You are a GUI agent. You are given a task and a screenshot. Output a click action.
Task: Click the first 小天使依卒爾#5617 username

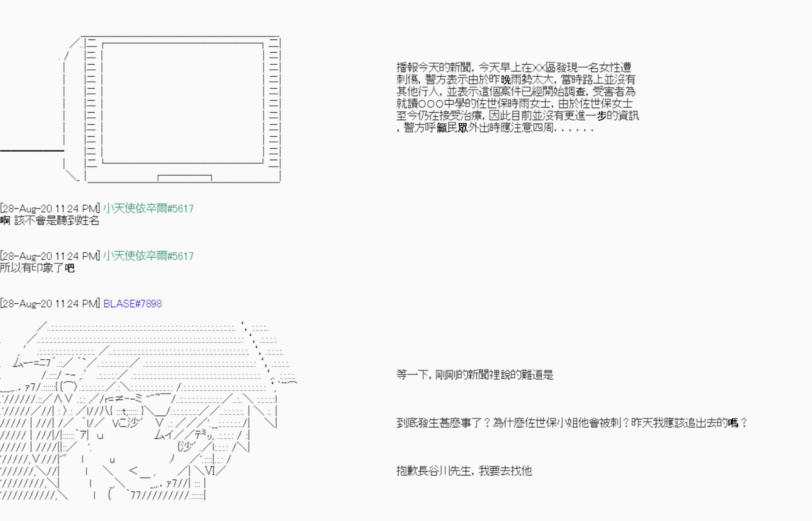[148, 208]
